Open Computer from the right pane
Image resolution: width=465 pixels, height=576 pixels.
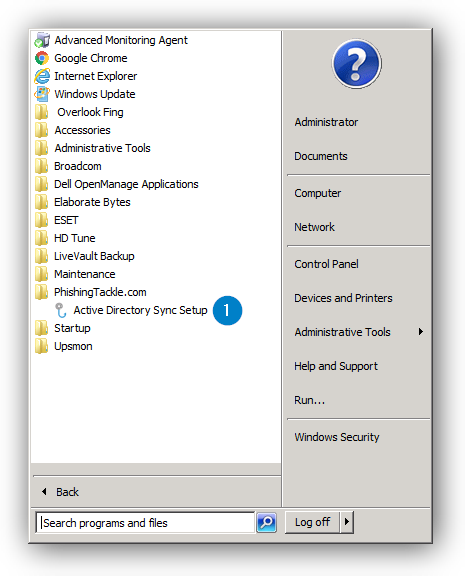point(318,193)
